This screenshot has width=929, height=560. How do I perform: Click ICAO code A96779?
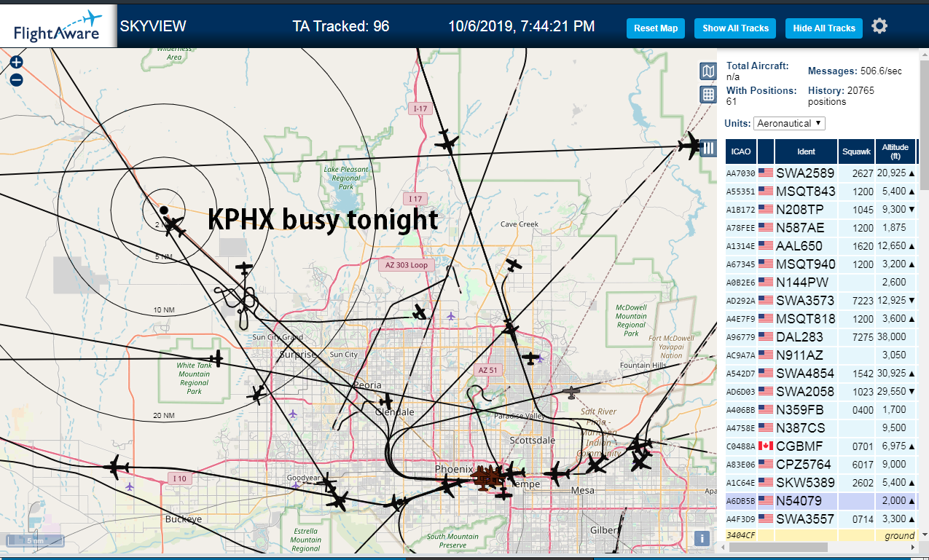(740, 337)
